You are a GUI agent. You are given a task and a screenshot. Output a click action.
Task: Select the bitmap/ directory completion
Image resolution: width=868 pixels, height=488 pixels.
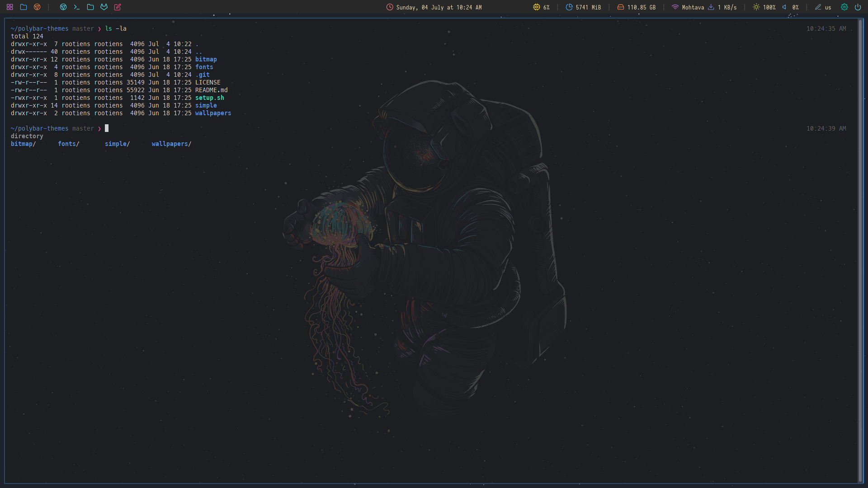[23, 144]
